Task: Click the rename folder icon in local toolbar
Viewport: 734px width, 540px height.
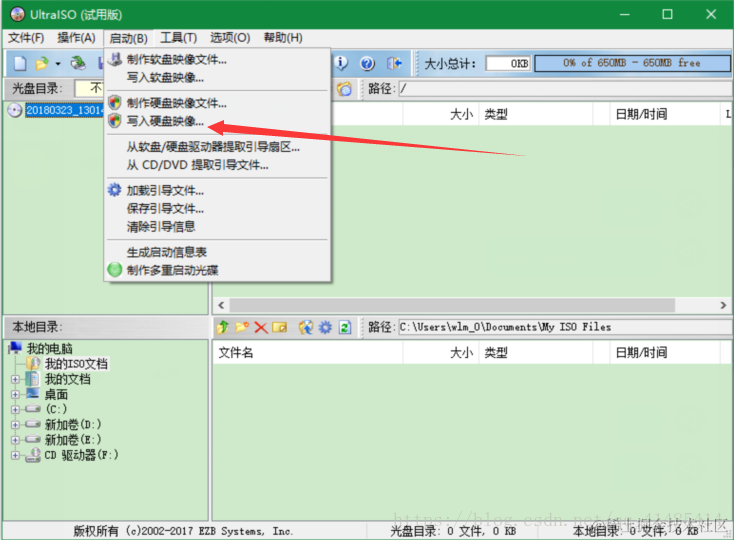Action: pyautogui.click(x=279, y=327)
